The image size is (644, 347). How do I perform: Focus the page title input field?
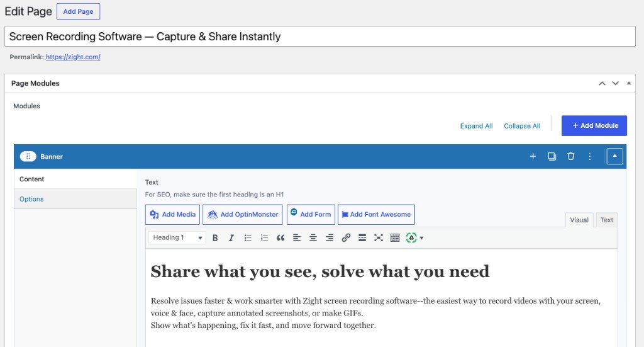tap(320, 37)
